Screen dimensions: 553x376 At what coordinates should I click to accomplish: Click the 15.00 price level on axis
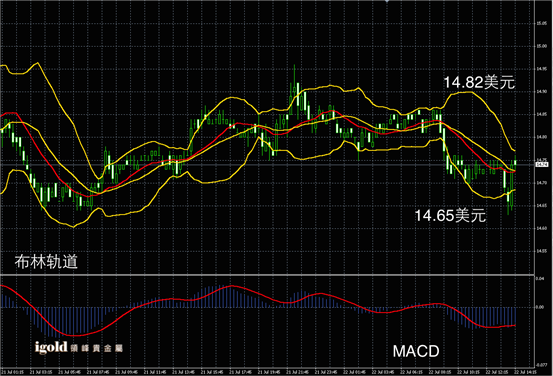541,46
